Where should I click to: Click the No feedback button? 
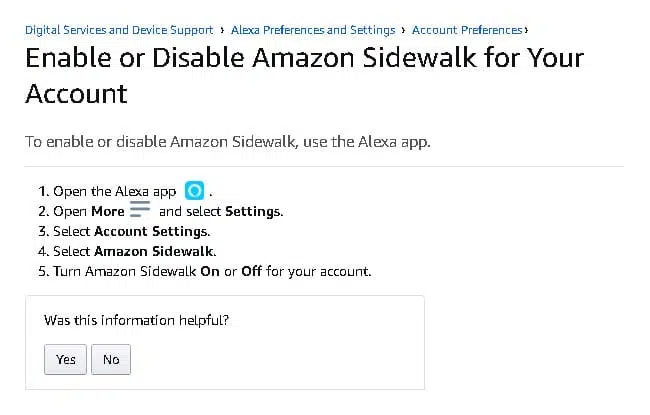click(111, 359)
